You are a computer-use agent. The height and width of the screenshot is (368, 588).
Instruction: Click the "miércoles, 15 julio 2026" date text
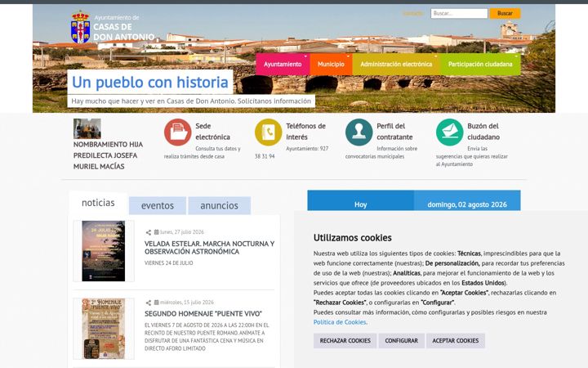(187, 303)
